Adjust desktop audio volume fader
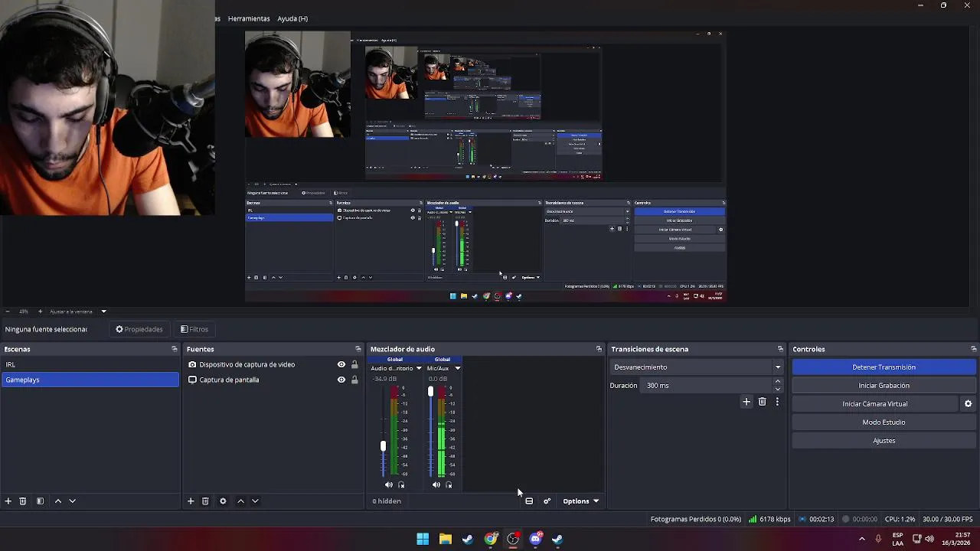This screenshot has width=980, height=551. 383,445
